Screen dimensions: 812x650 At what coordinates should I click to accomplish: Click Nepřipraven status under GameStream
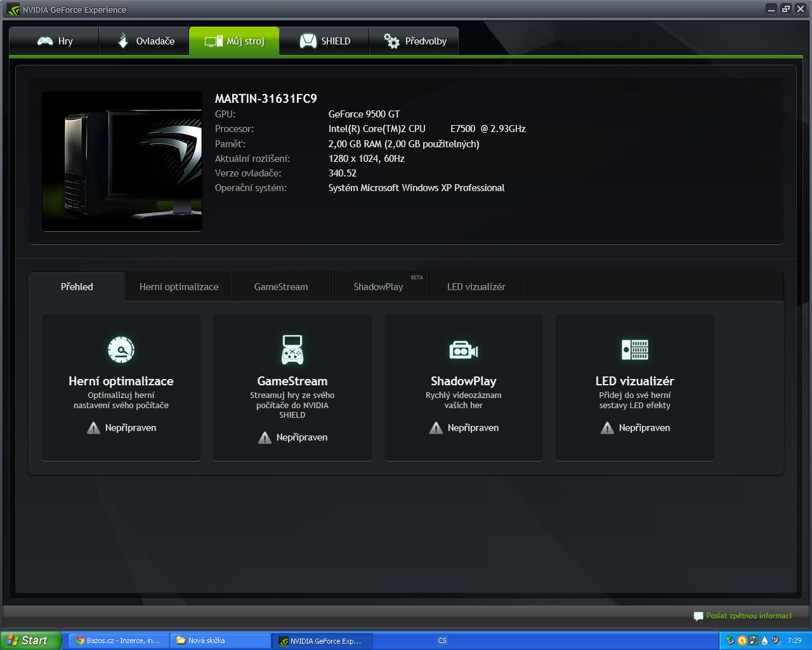point(302,437)
